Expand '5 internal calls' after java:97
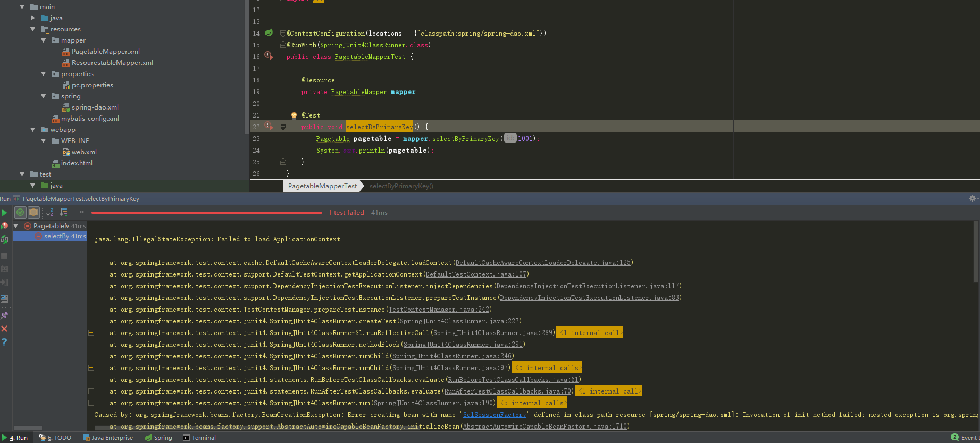980x443 pixels. (547, 368)
